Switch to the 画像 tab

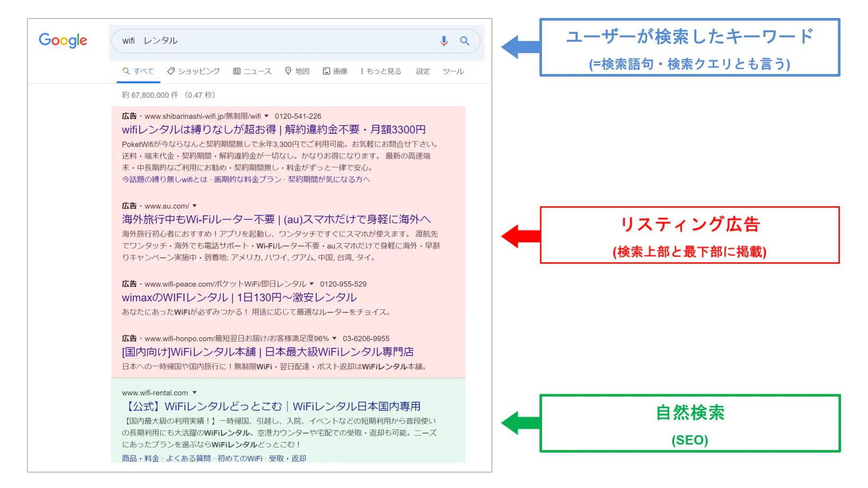(335, 71)
